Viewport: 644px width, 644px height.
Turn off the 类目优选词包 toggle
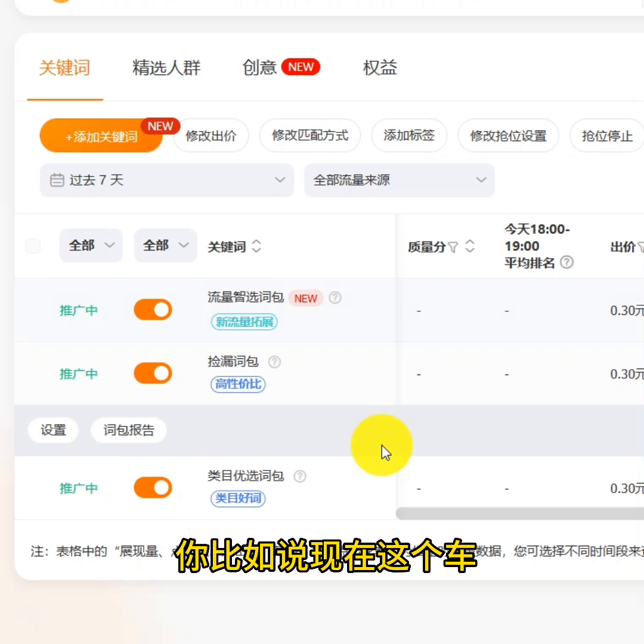[x=153, y=488]
